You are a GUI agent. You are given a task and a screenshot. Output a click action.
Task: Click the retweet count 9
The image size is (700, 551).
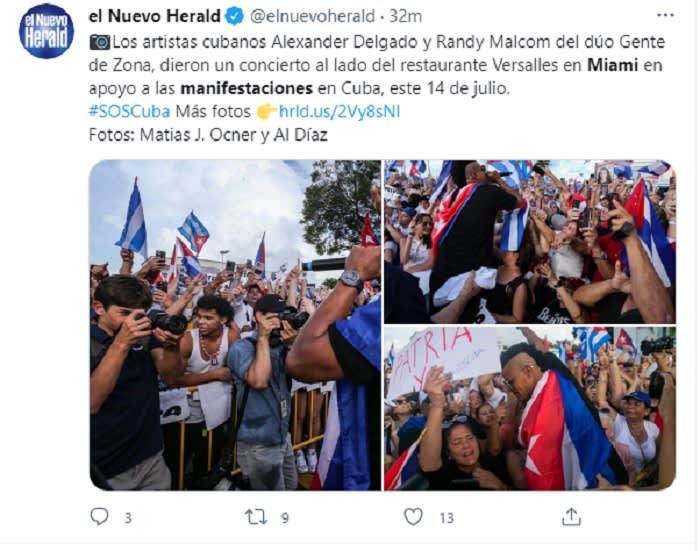[x=285, y=518]
